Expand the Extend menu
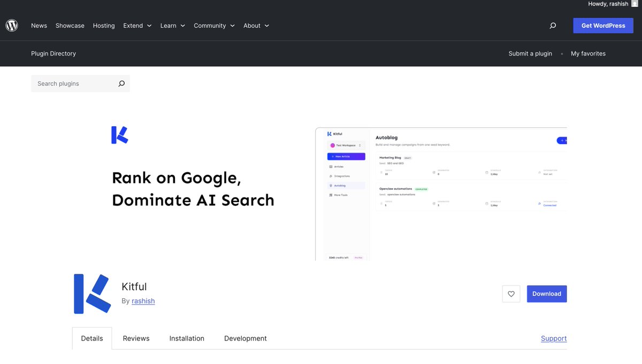The height and width of the screenshot is (364, 642). 137,26
